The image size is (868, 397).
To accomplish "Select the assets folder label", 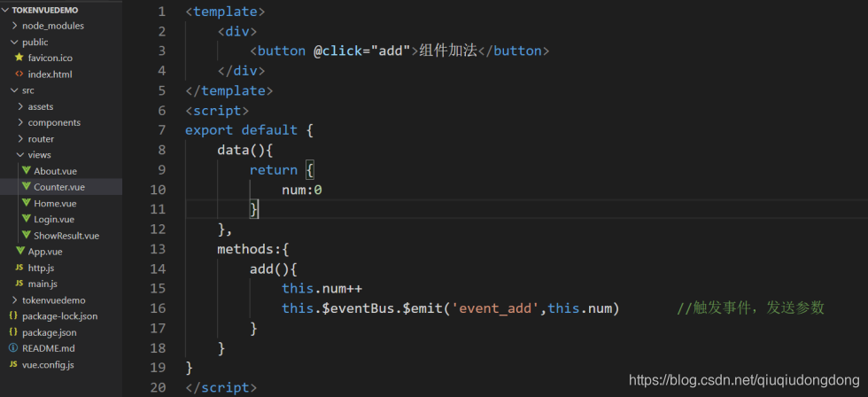I will pos(41,106).
